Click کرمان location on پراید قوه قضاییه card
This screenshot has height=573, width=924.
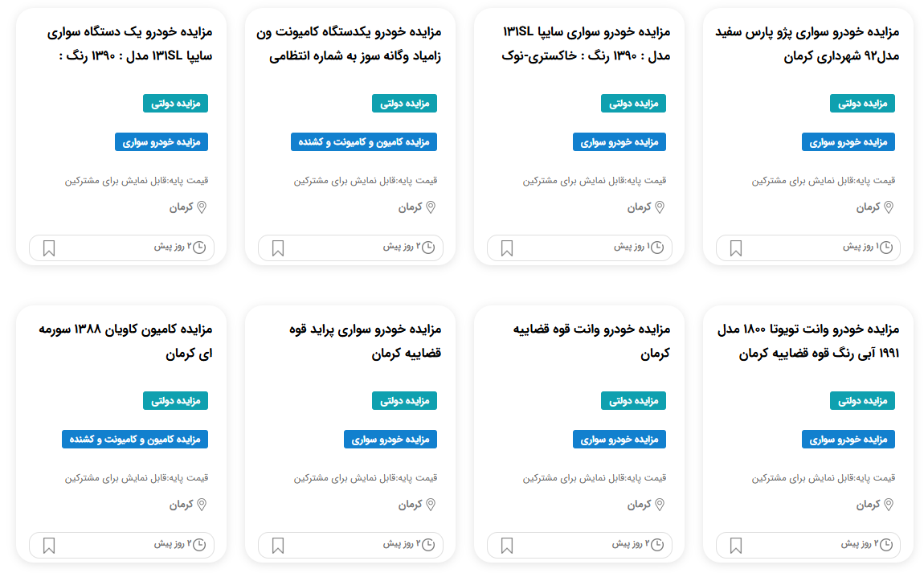pyautogui.click(x=410, y=504)
